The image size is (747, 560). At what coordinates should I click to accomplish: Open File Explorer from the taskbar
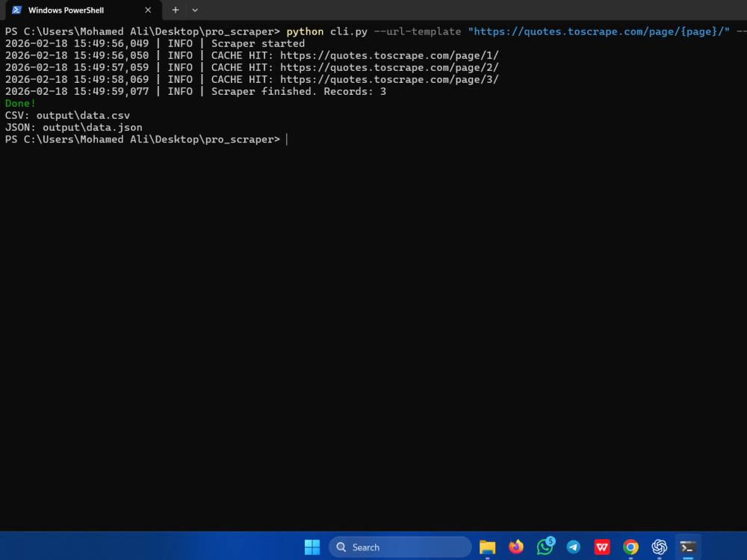(487, 547)
